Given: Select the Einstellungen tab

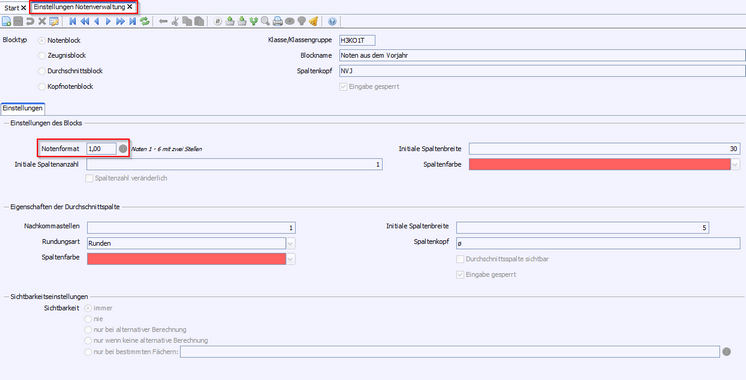Looking at the screenshot, I should (23, 108).
